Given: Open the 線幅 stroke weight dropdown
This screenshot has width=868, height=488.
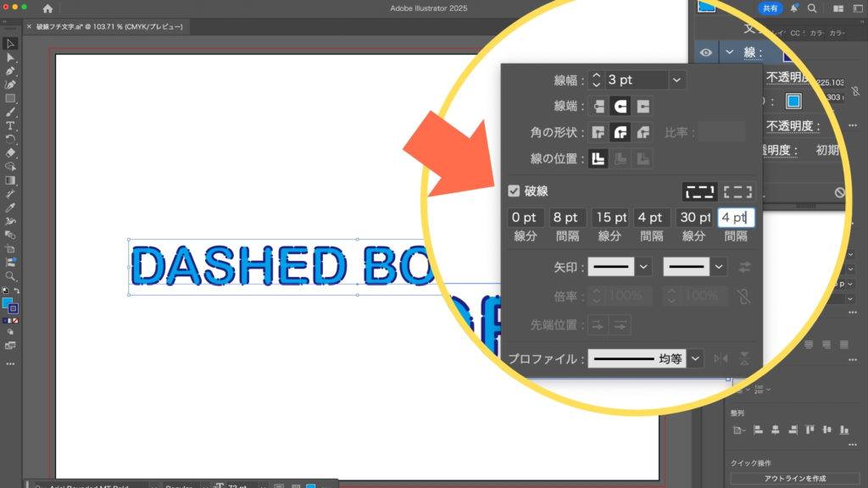Looking at the screenshot, I should coord(676,80).
